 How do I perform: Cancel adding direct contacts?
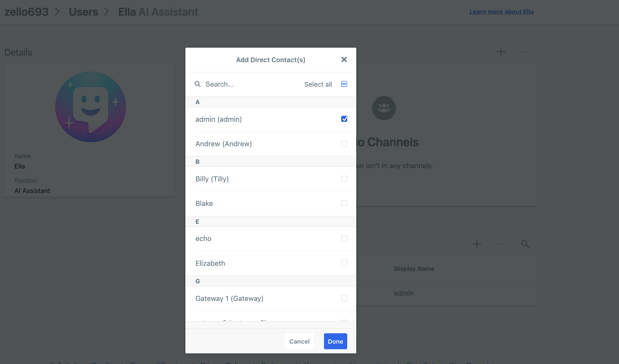(299, 341)
